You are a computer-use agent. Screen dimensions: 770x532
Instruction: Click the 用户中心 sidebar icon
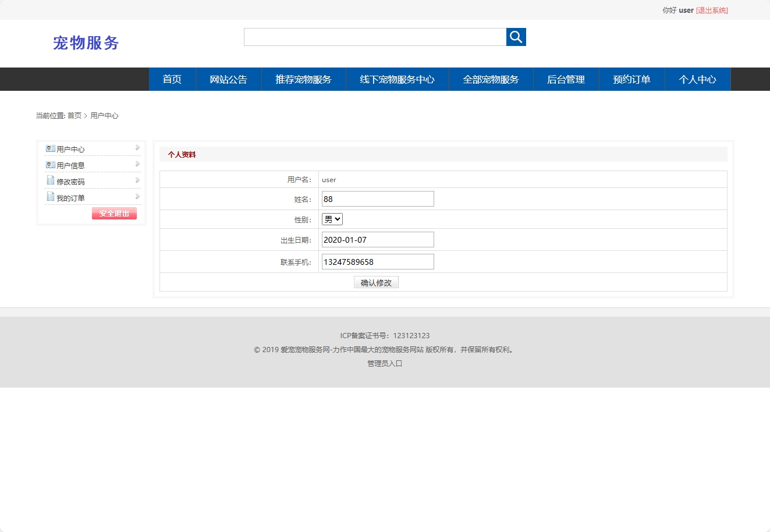pyautogui.click(x=49, y=148)
